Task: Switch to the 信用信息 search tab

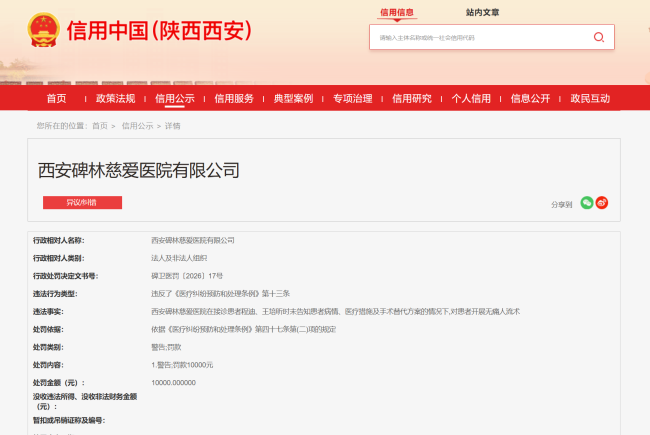Action: [x=397, y=12]
